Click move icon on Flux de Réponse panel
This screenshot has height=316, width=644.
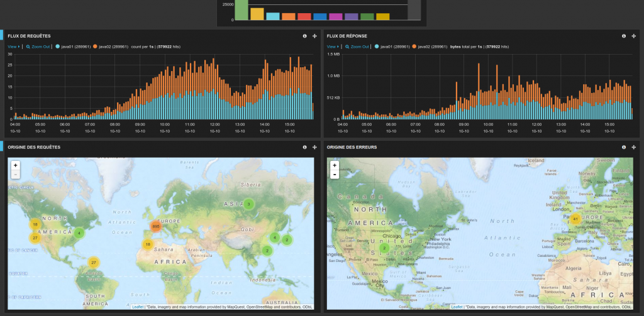click(633, 36)
